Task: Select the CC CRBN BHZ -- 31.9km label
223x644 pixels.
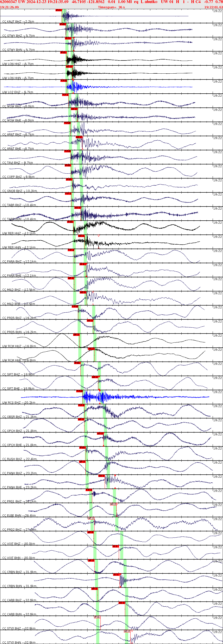Action: pos(20,572)
